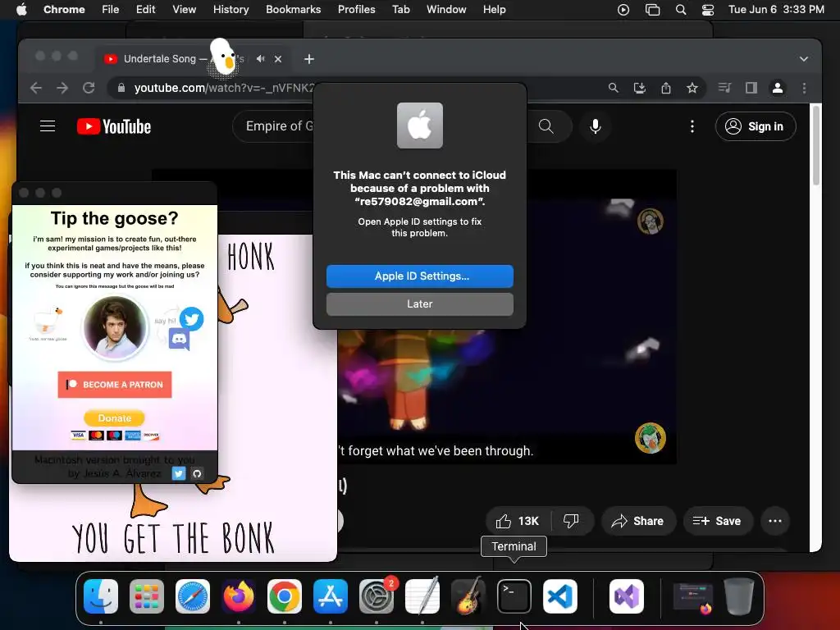Open Launchpad in the Dock
Image resolution: width=840 pixels, height=630 pixels.
(147, 596)
